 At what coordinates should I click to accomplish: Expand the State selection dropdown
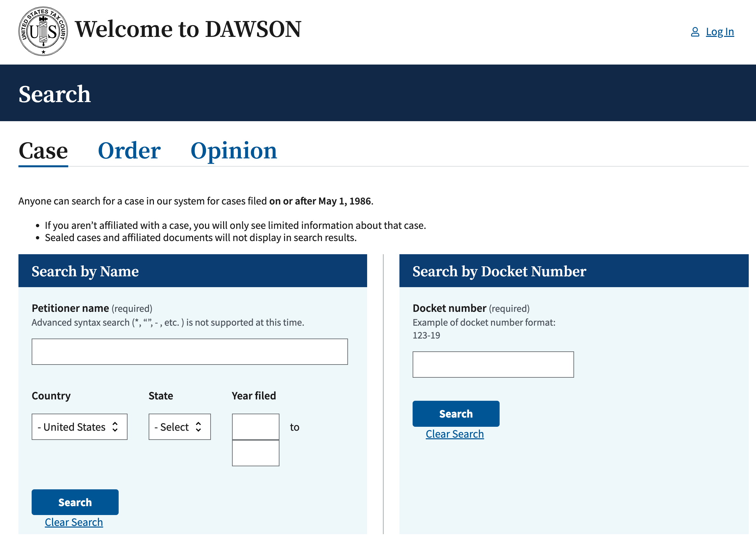point(178,427)
